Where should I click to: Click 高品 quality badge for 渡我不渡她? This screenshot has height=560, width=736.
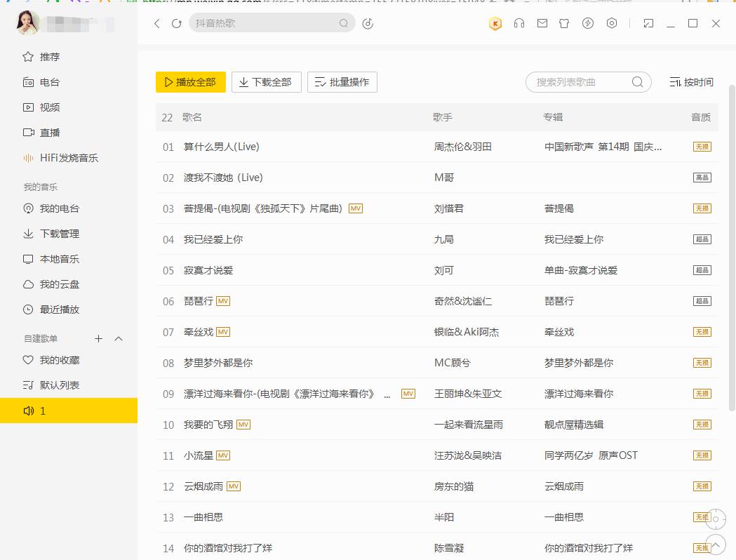tap(702, 178)
